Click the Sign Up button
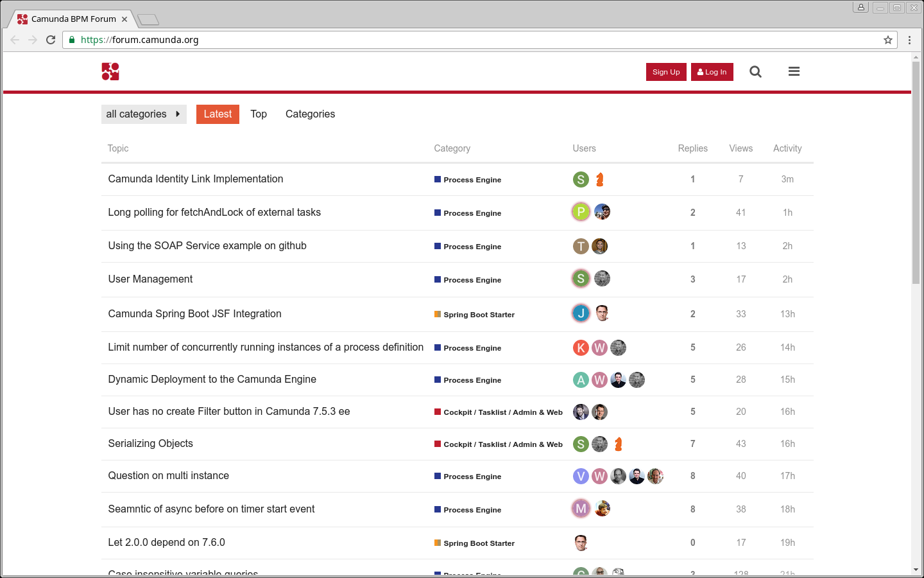The image size is (924, 578). click(666, 72)
